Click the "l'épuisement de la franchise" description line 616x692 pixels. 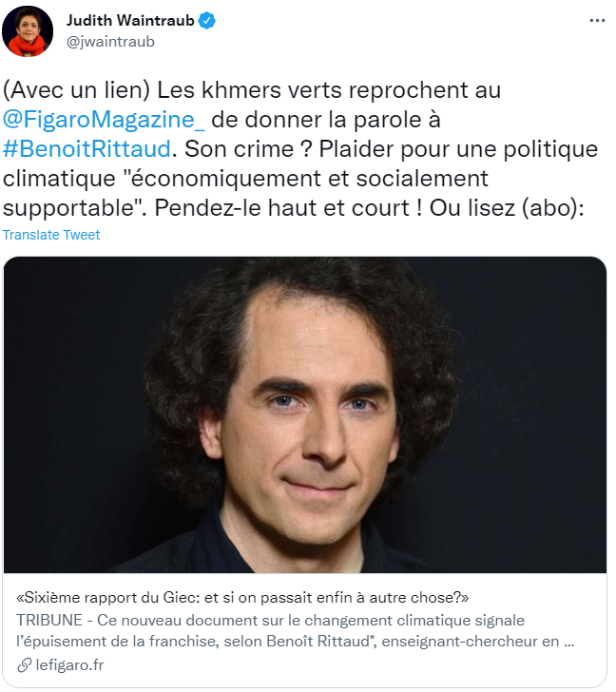(x=296, y=642)
